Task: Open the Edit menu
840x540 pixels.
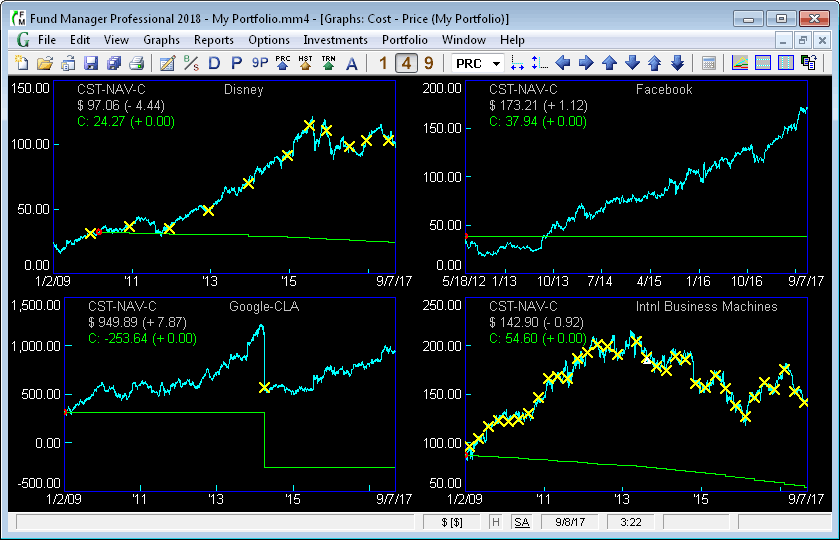Action: [x=80, y=40]
